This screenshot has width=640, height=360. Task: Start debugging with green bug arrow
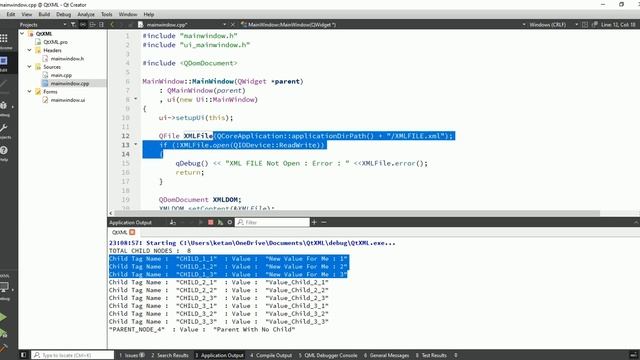coord(4,333)
